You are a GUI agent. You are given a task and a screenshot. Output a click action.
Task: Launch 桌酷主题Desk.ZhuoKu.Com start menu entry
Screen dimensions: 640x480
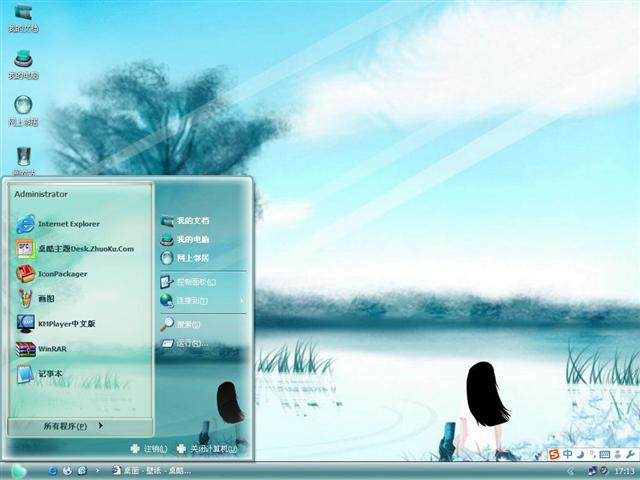75,249
